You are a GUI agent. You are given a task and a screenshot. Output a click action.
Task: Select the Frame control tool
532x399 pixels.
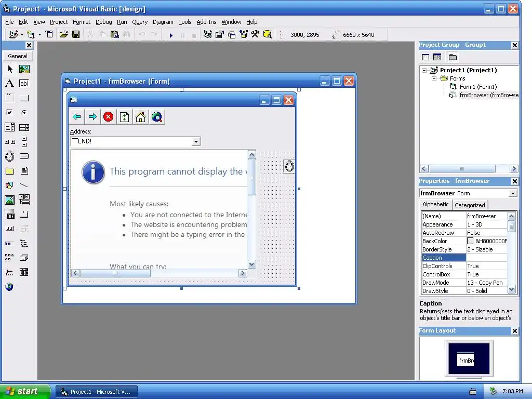[10, 98]
